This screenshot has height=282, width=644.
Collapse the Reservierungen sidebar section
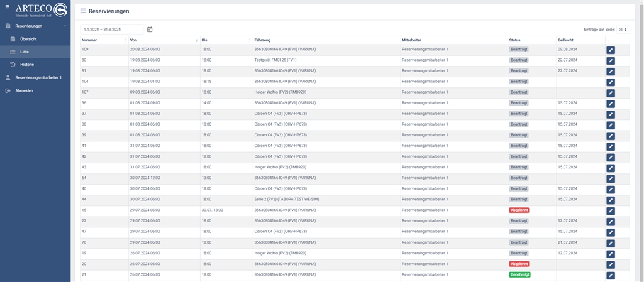coord(35,26)
